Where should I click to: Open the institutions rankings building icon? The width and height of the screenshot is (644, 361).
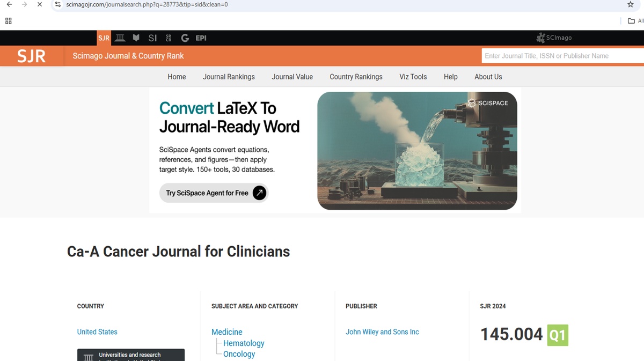point(120,38)
